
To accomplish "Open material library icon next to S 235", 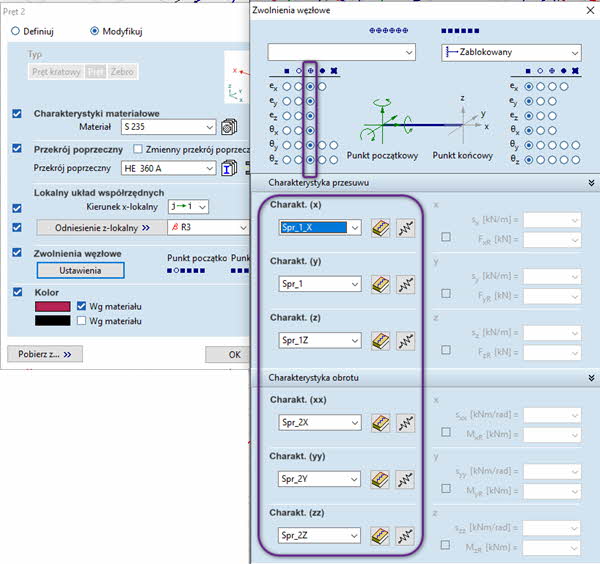I will (229, 127).
